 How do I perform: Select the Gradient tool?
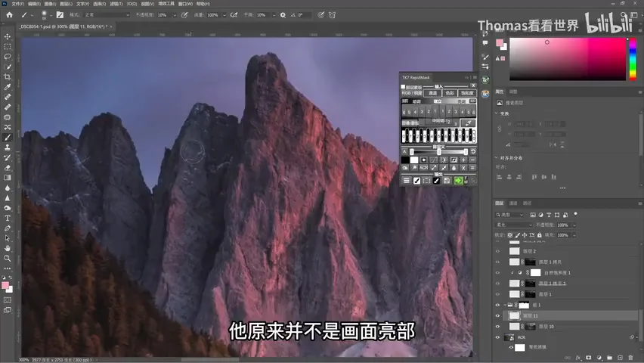point(8,178)
